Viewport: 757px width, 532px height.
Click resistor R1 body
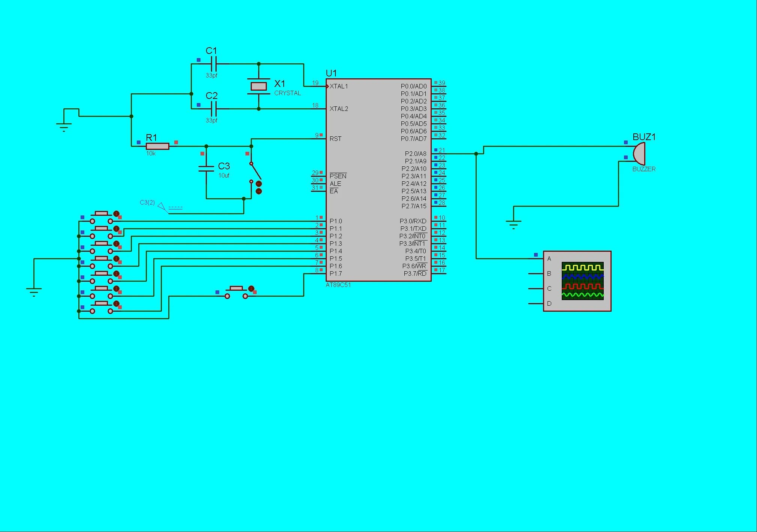click(157, 146)
